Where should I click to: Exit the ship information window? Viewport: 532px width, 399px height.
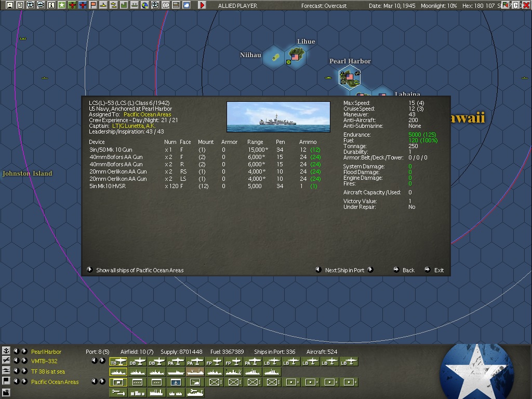point(434,270)
